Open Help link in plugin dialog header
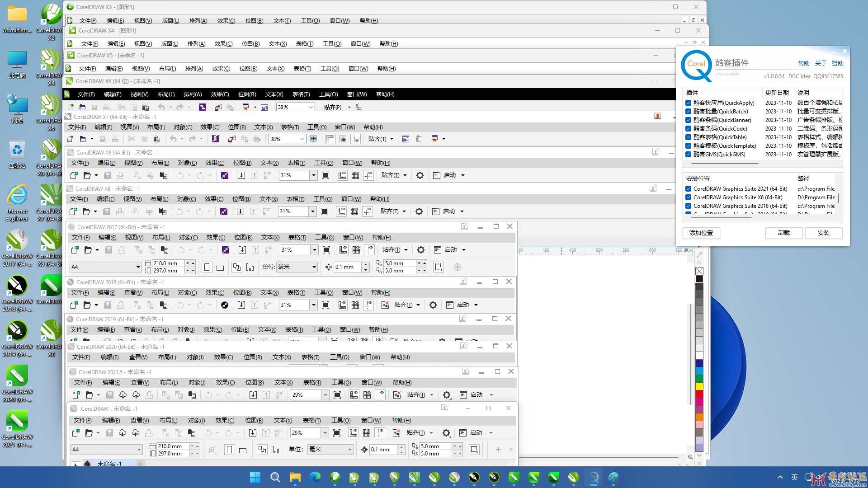Viewport: 868px width, 488px height. 804,64
